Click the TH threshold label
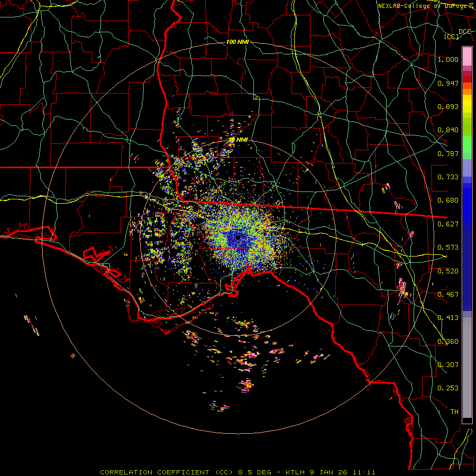This screenshot has width=476, height=476. [x=454, y=412]
